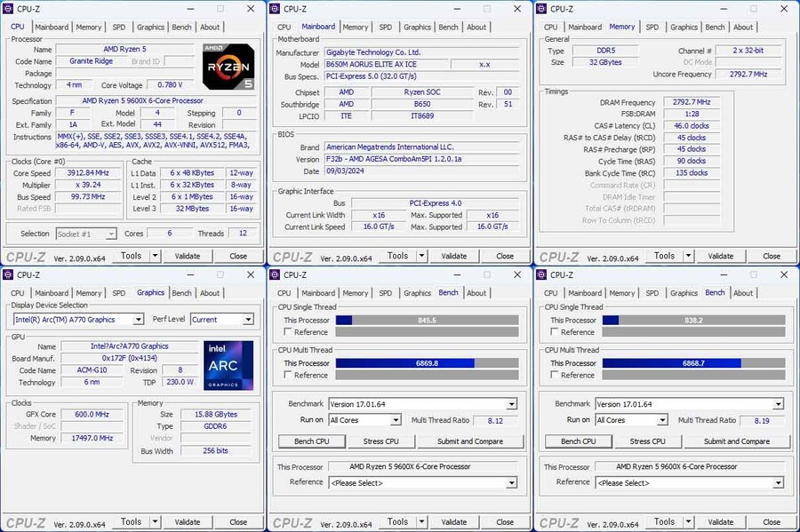Click the Bench CPU button
Image resolution: width=800 pixels, height=532 pixels.
click(x=314, y=441)
